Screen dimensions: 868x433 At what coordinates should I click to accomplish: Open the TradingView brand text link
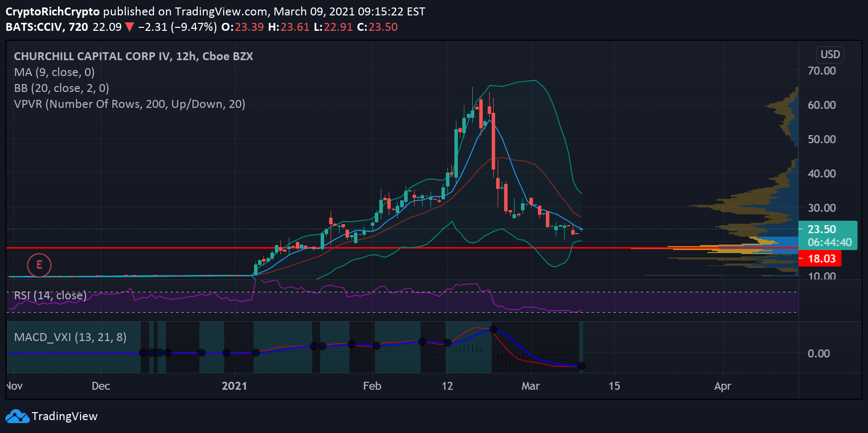pos(65,416)
